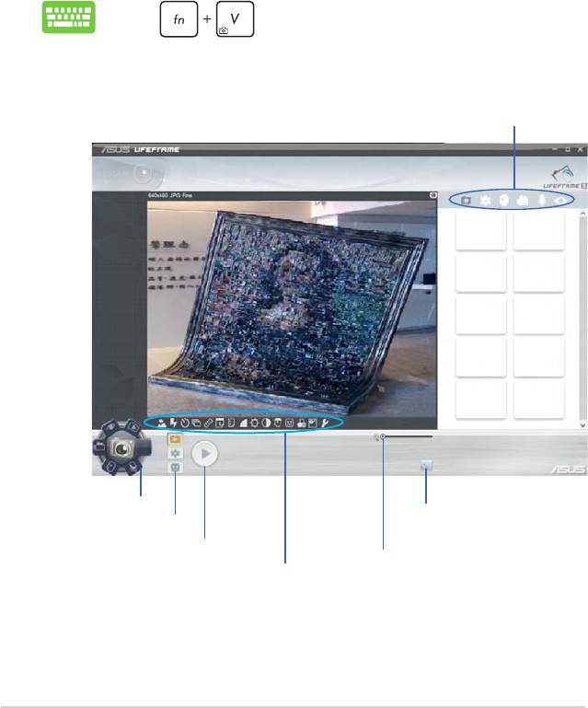The image size is (588, 708).
Task: Adjust brightness using the sun icon
Action: click(x=255, y=424)
